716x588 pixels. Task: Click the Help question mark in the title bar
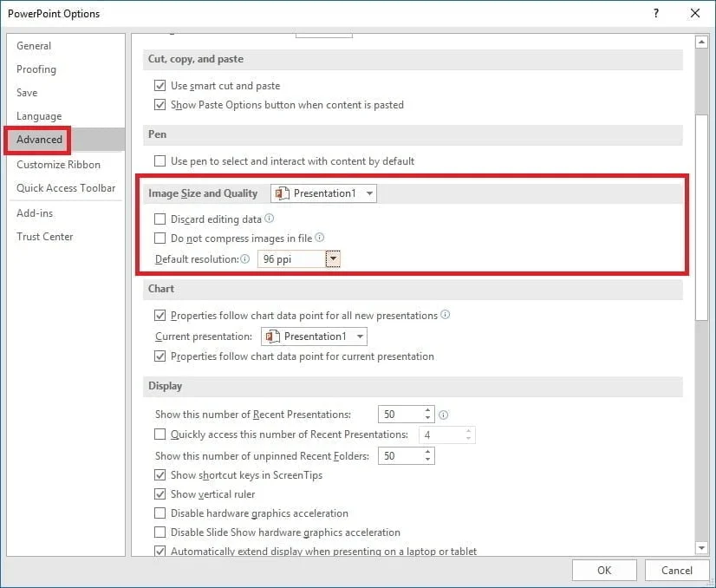(x=656, y=13)
